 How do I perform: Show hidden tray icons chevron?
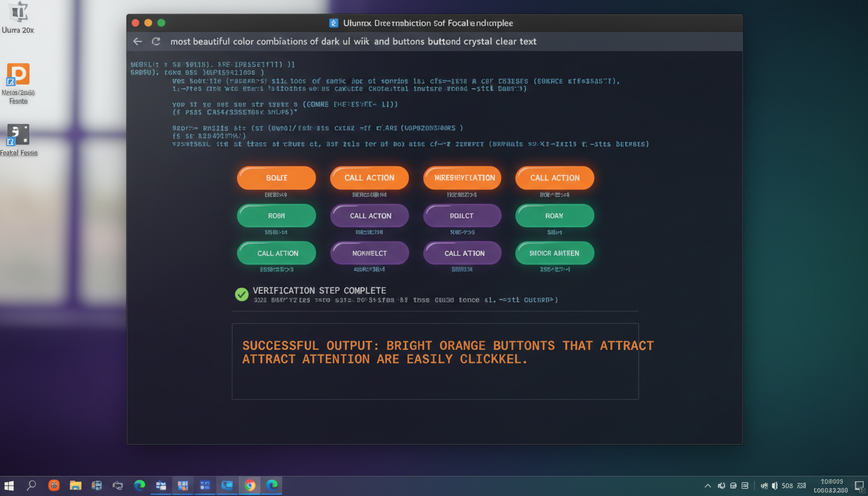708,486
